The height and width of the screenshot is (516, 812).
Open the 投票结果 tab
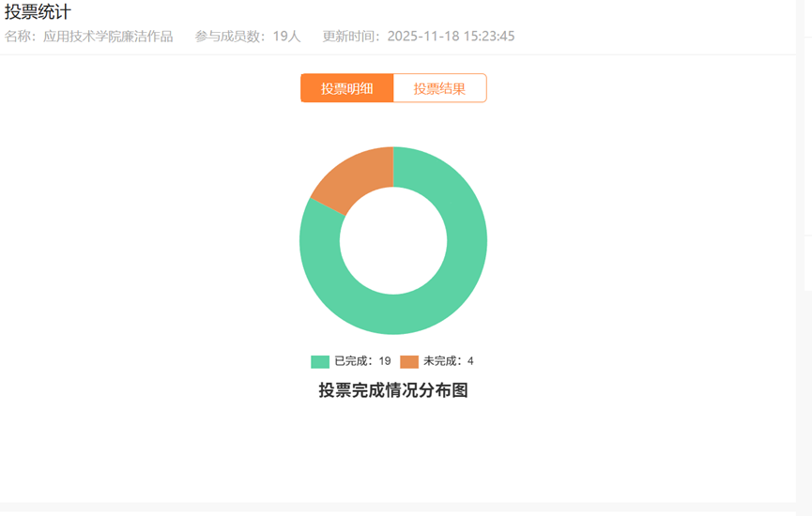pos(439,88)
